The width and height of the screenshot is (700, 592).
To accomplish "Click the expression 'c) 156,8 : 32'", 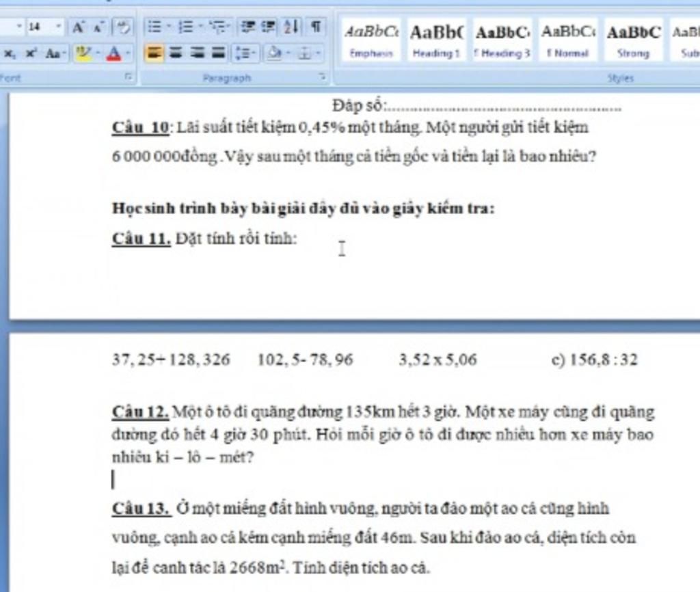I will click(595, 360).
